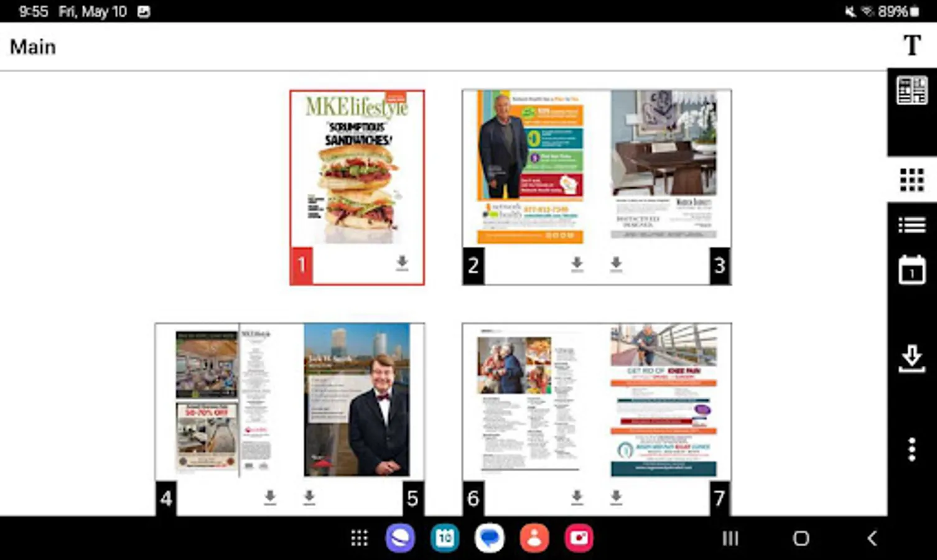
Task: Open the red Camera app in the taskbar
Action: (x=579, y=538)
